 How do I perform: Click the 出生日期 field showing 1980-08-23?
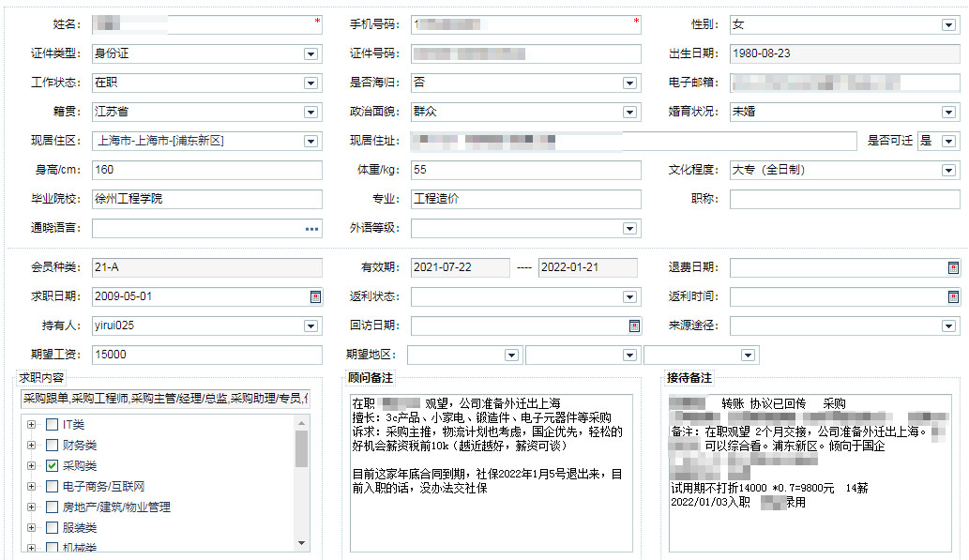click(x=845, y=53)
